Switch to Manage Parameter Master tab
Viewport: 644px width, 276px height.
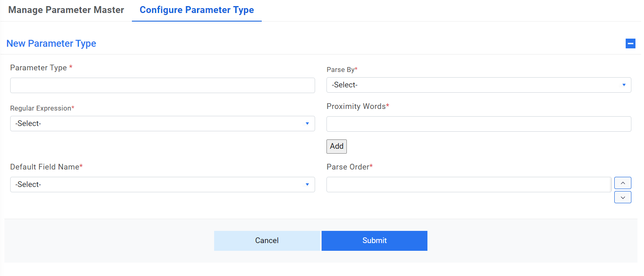(x=66, y=10)
